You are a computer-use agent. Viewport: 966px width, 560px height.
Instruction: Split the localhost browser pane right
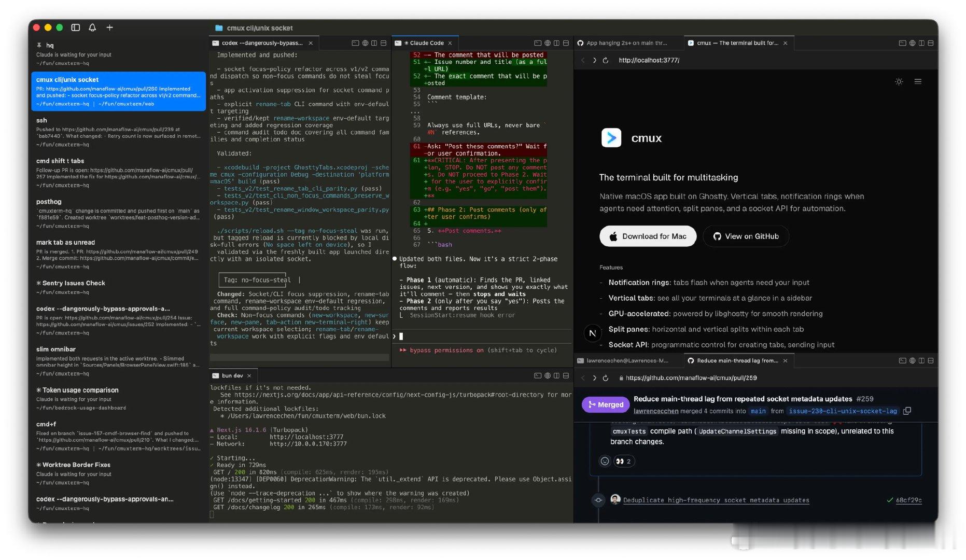click(x=921, y=43)
